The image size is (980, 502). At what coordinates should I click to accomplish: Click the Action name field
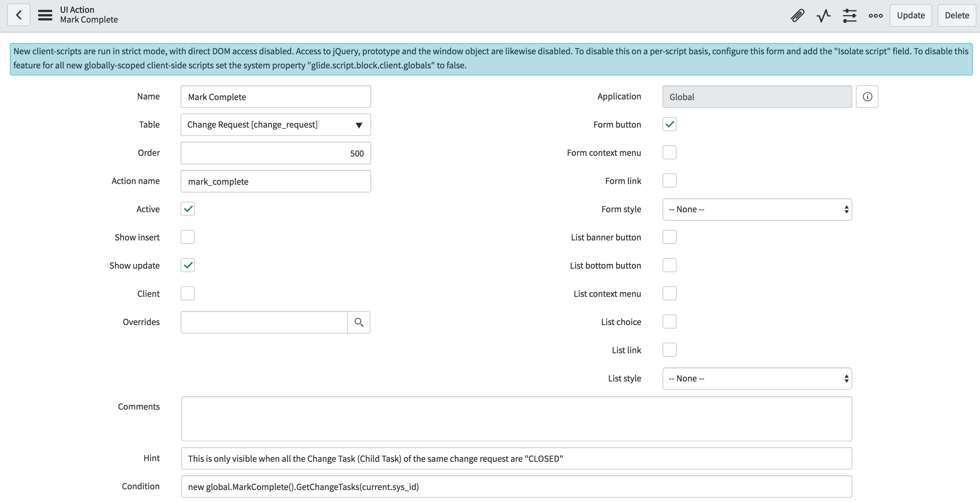point(276,181)
